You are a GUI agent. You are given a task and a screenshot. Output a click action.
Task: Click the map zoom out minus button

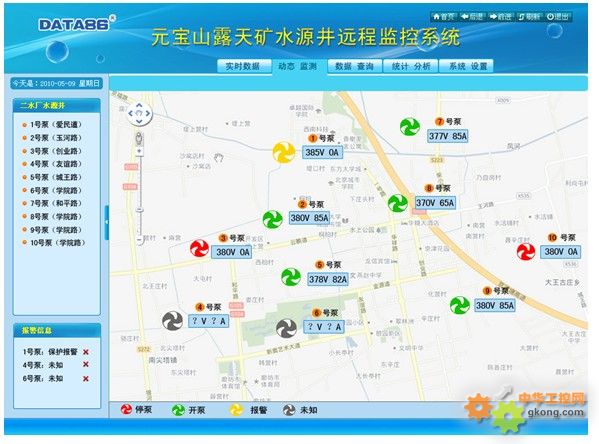[x=139, y=240]
